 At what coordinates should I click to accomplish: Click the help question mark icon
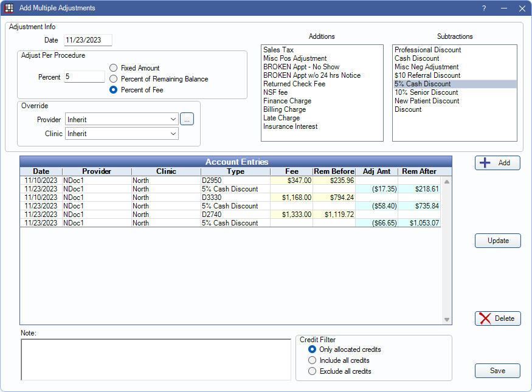pos(484,9)
